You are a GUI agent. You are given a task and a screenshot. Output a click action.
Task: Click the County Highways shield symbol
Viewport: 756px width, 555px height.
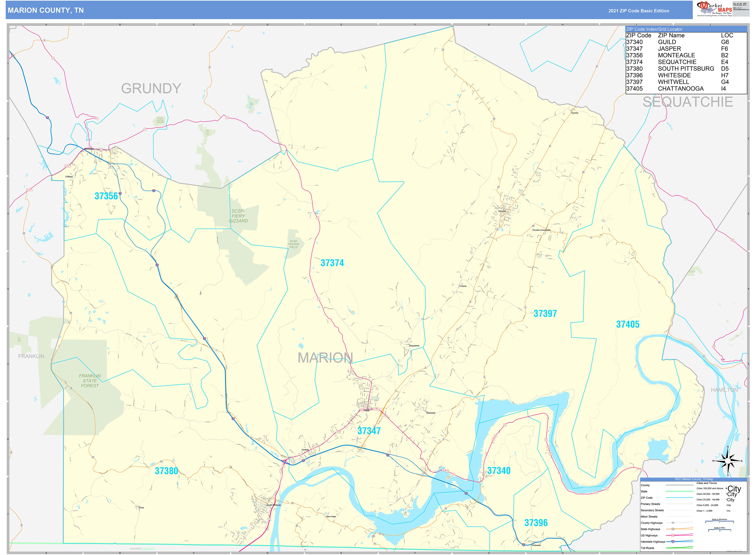tap(673, 523)
